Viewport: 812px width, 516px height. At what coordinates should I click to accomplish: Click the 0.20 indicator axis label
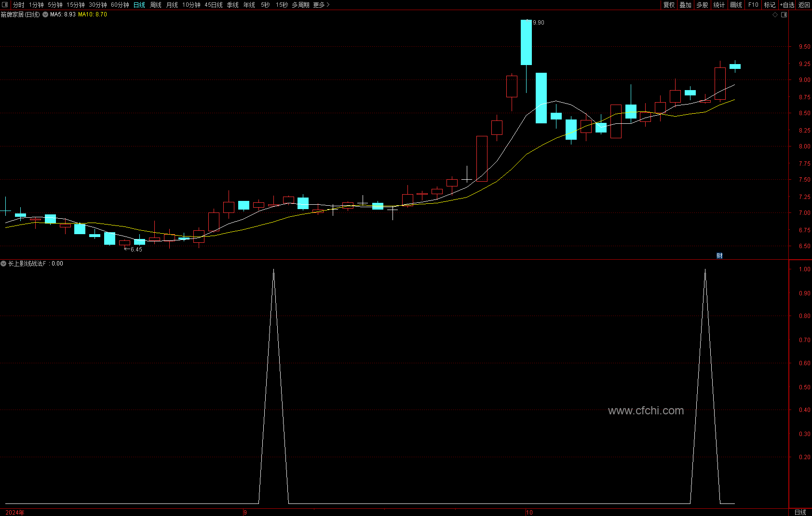[x=804, y=457]
